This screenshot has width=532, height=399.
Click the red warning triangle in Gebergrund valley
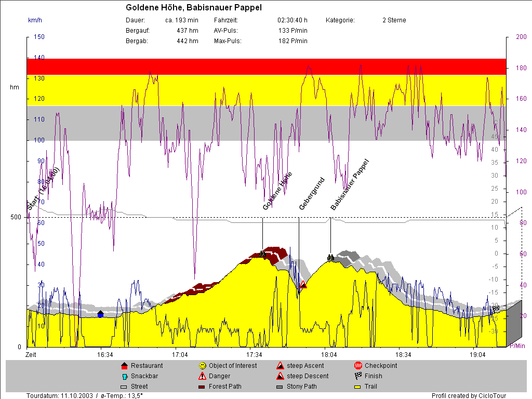click(303, 285)
